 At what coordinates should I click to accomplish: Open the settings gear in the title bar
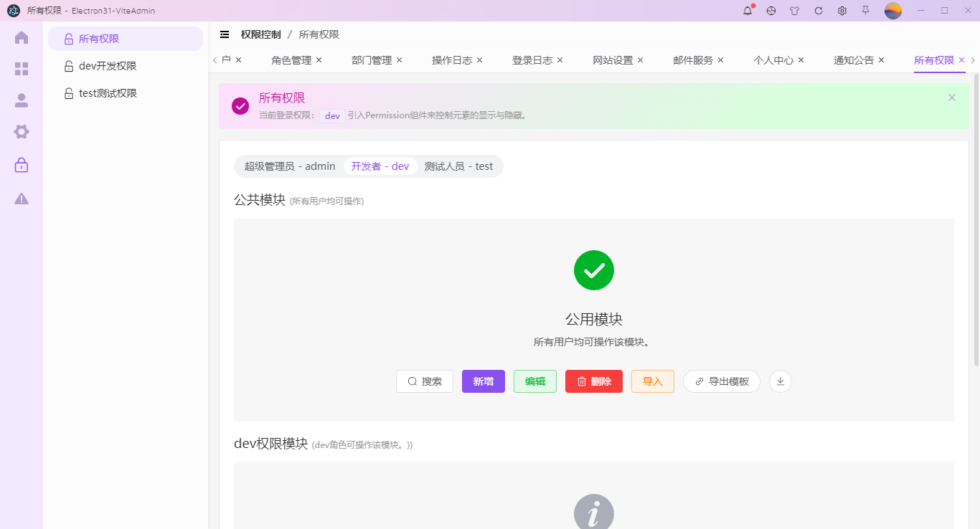[842, 11]
